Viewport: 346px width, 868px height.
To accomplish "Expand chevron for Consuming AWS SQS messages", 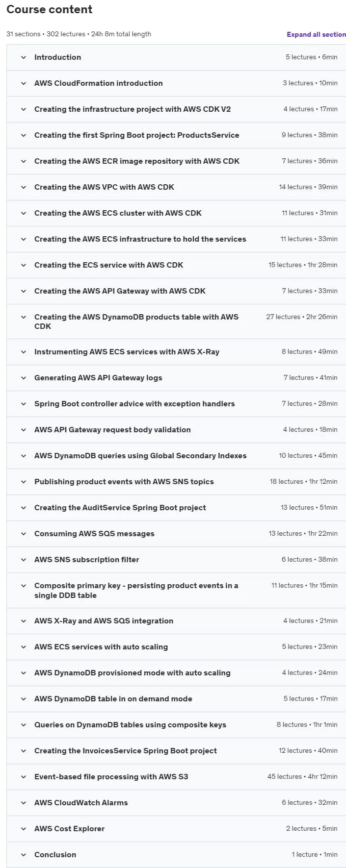I will click(24, 534).
